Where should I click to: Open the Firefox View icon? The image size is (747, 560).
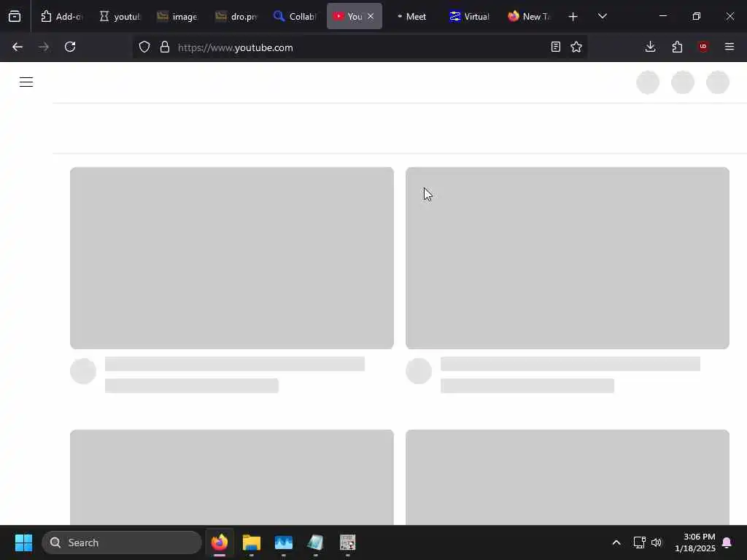tap(15, 17)
